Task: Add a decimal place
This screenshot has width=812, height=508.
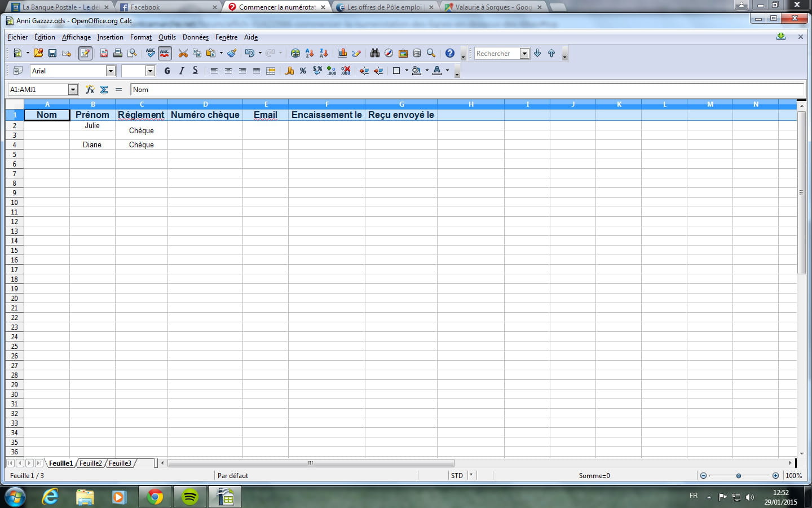Action: pyautogui.click(x=332, y=71)
